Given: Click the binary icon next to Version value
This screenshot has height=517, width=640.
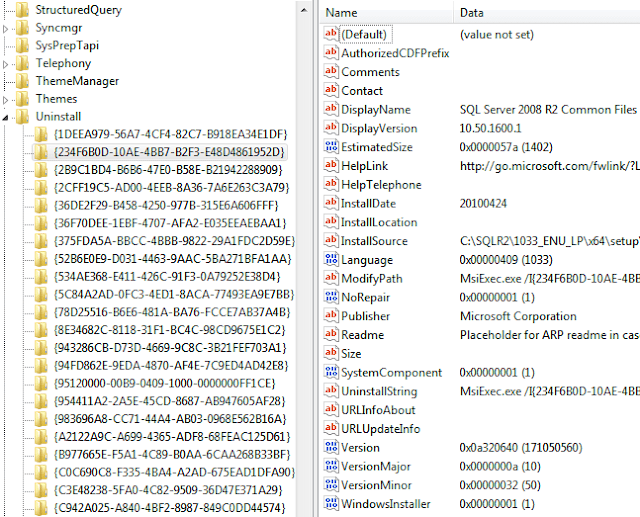Looking at the screenshot, I should tap(331, 447).
